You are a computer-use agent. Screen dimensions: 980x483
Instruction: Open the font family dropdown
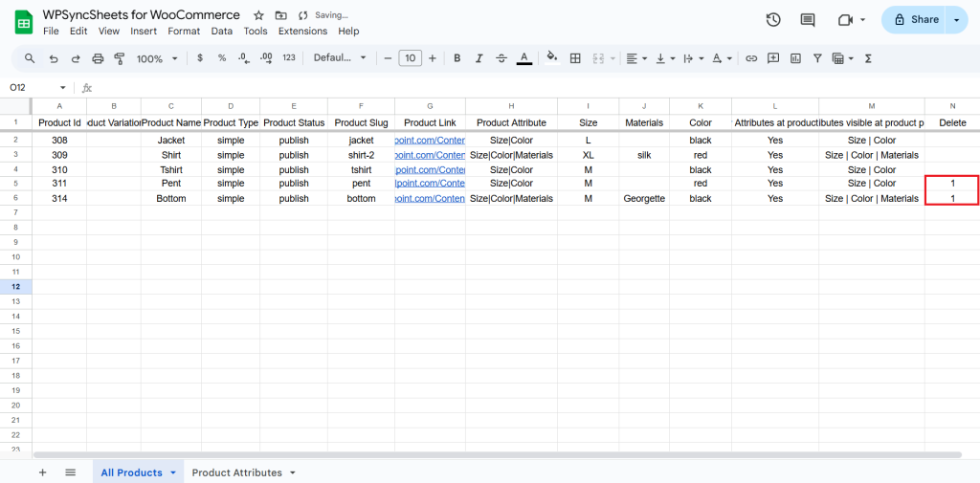click(340, 58)
